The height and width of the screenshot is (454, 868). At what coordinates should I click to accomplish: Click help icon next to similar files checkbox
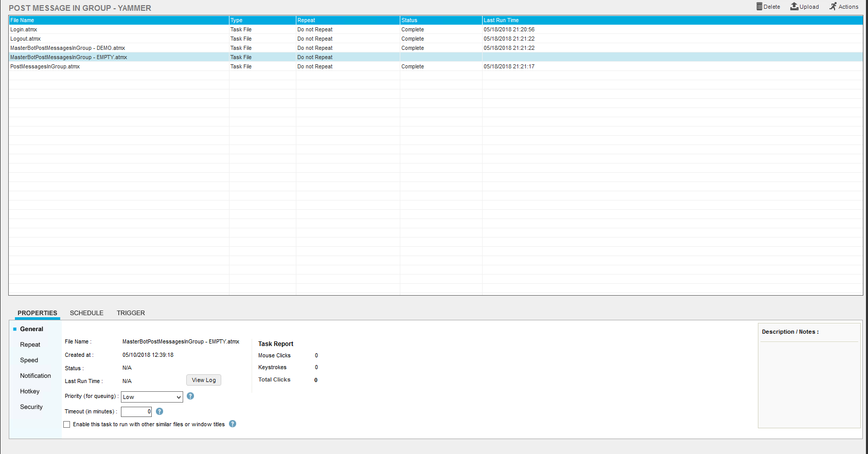(x=233, y=424)
